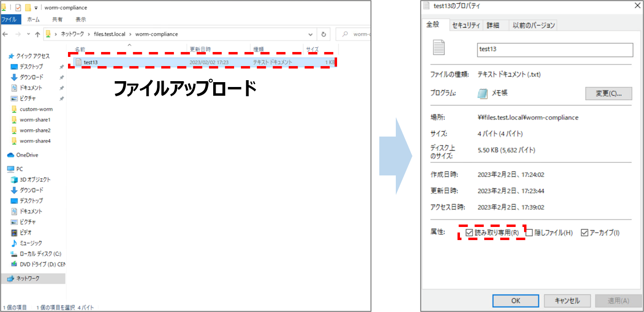Image resolution: width=644 pixels, height=312 pixels.
Task: Open the address bar history dropdown arrow
Action: pyautogui.click(x=311, y=35)
